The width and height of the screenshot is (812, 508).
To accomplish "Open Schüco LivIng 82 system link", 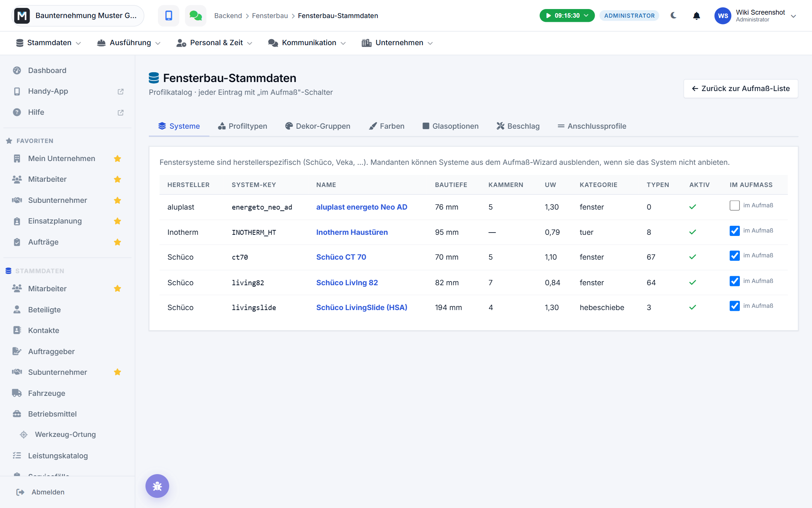I will 347,283.
